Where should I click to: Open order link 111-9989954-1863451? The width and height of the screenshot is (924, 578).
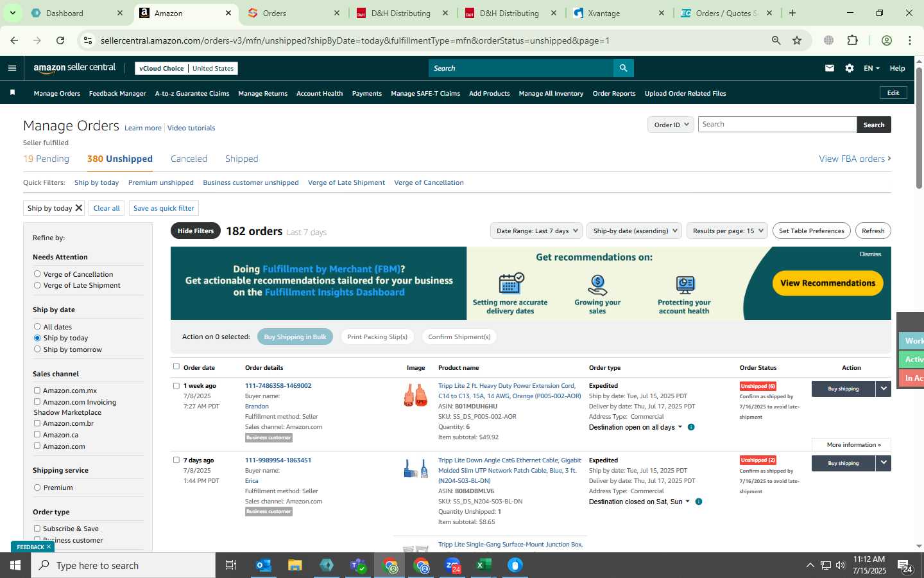pos(278,460)
